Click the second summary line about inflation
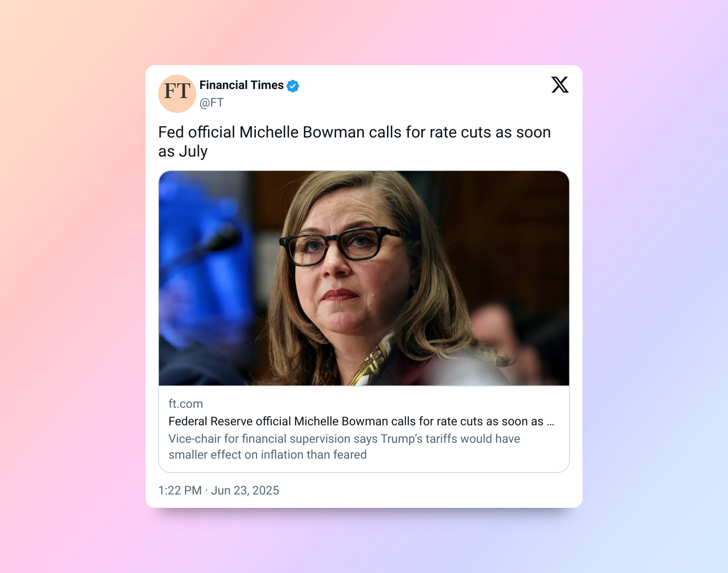 pyautogui.click(x=267, y=455)
